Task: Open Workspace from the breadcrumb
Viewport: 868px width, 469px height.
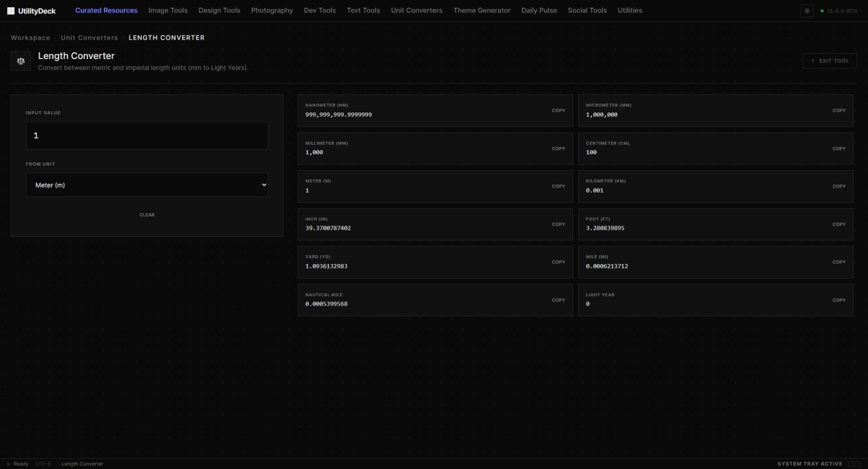Action: click(x=30, y=37)
